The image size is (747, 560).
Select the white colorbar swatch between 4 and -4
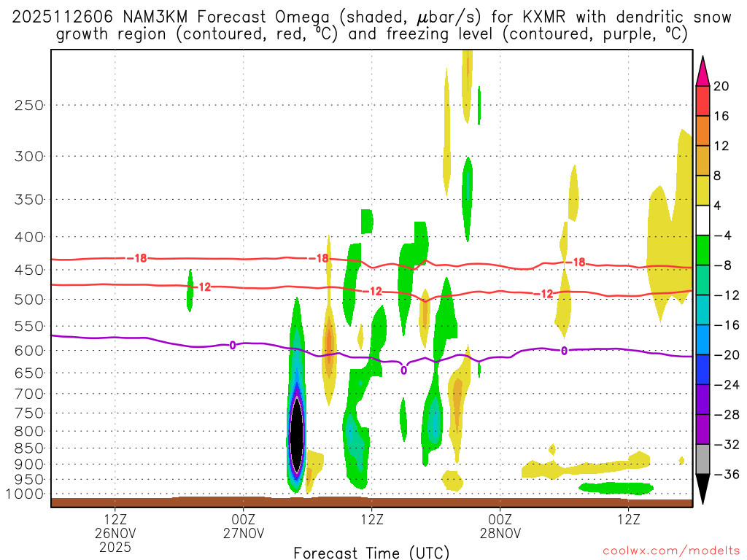[703, 220]
